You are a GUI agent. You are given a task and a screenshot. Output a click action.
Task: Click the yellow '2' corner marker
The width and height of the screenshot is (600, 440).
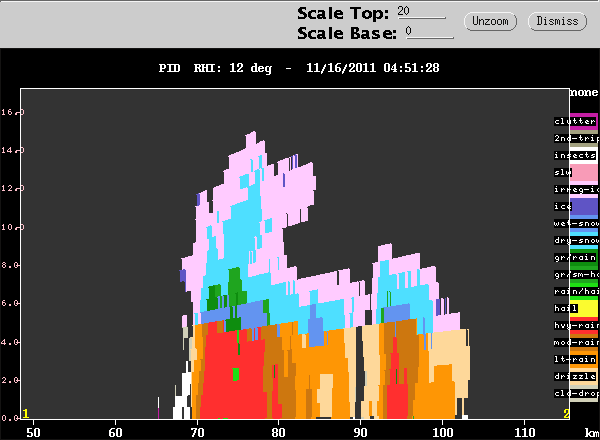pos(566,414)
